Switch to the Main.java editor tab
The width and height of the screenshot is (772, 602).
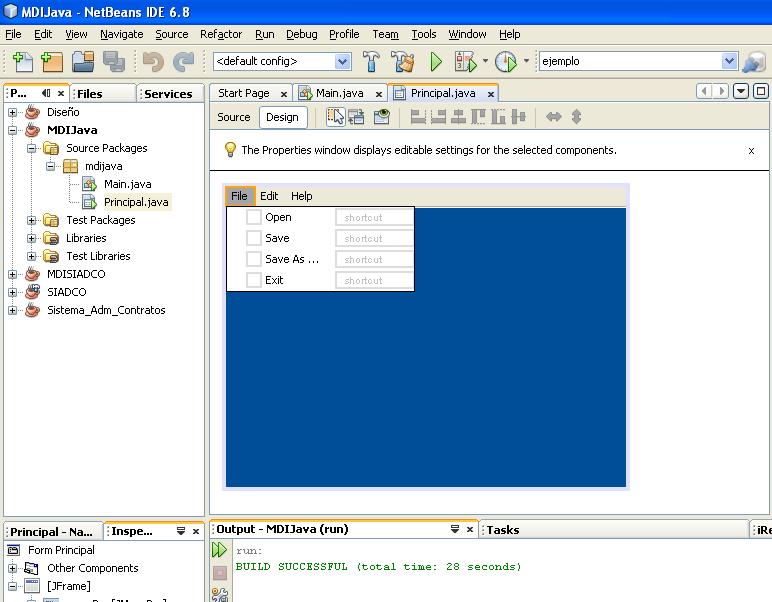340,93
